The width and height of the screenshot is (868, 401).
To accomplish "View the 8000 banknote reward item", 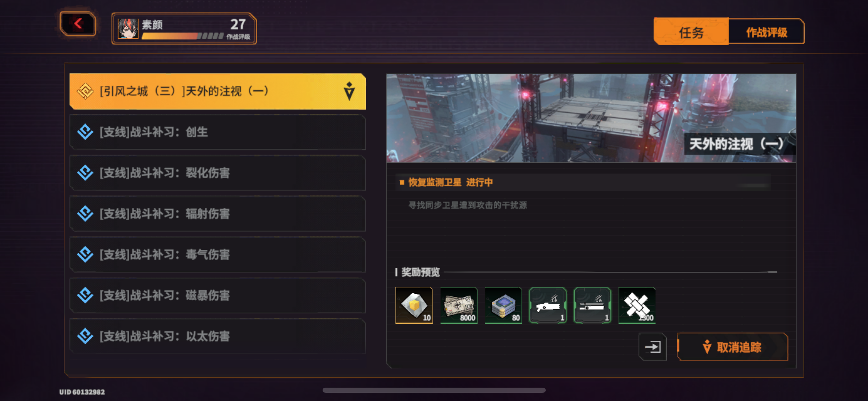I will [x=459, y=305].
